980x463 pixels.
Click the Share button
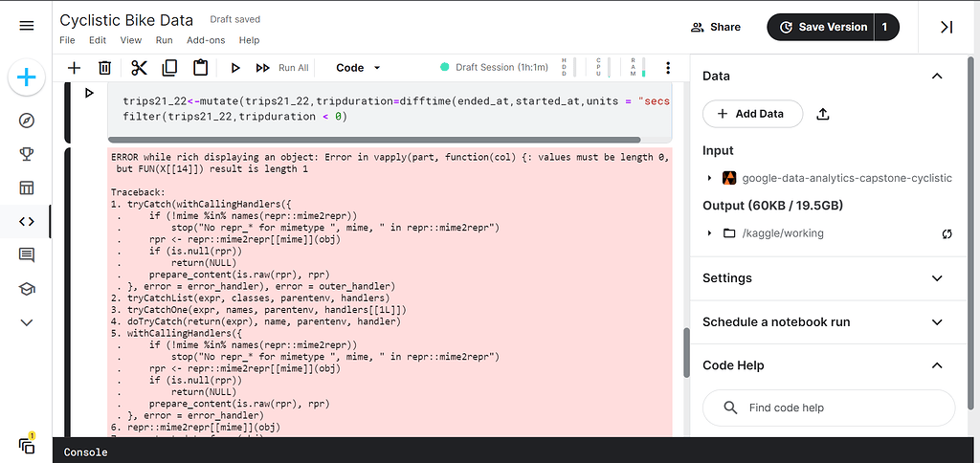click(716, 27)
